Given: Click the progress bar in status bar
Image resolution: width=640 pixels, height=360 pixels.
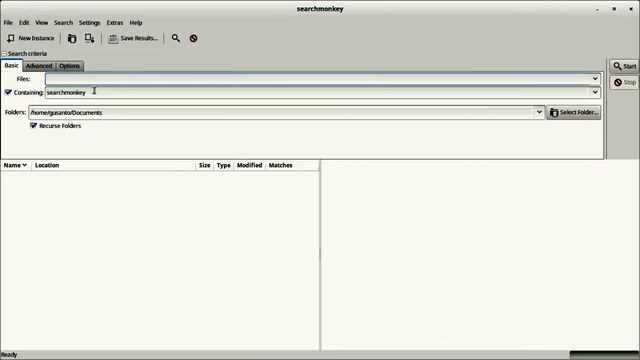Looking at the screenshot, I should 604,355.
